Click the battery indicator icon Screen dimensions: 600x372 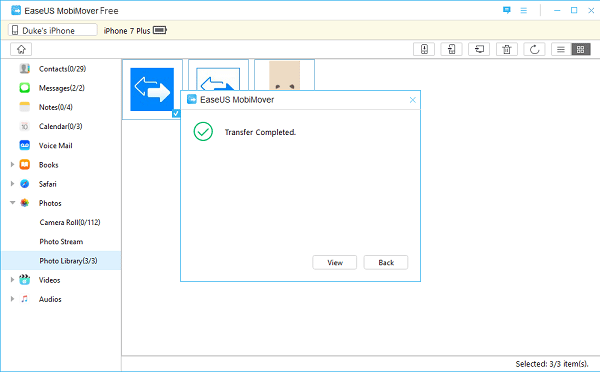coord(160,30)
